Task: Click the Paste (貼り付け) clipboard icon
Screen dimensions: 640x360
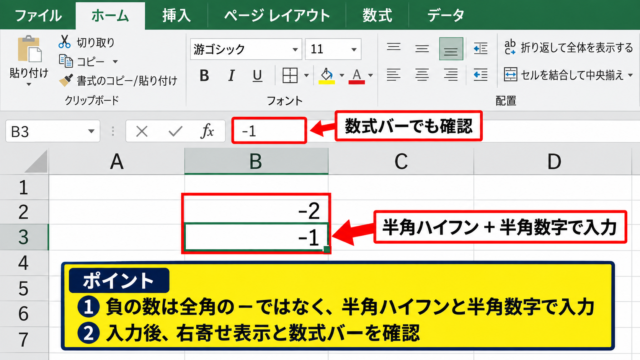Action: point(29,49)
